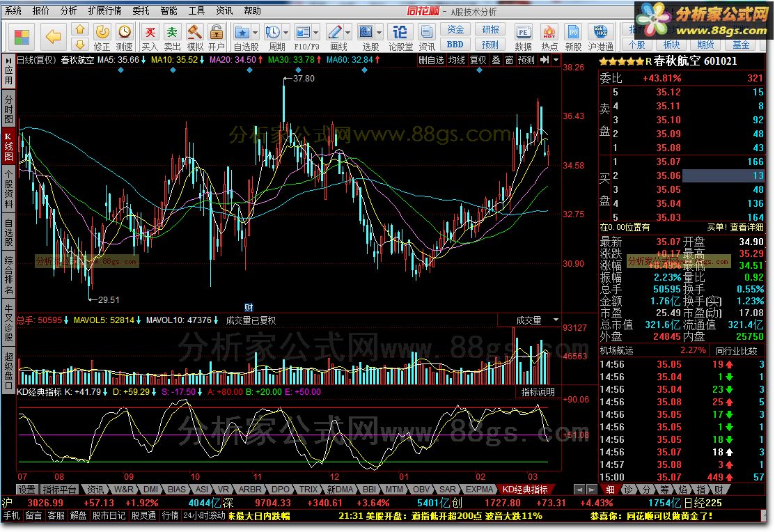This screenshot has width=775, height=532.
Task: Go back with the yellow left arrow
Action: coord(53,37)
